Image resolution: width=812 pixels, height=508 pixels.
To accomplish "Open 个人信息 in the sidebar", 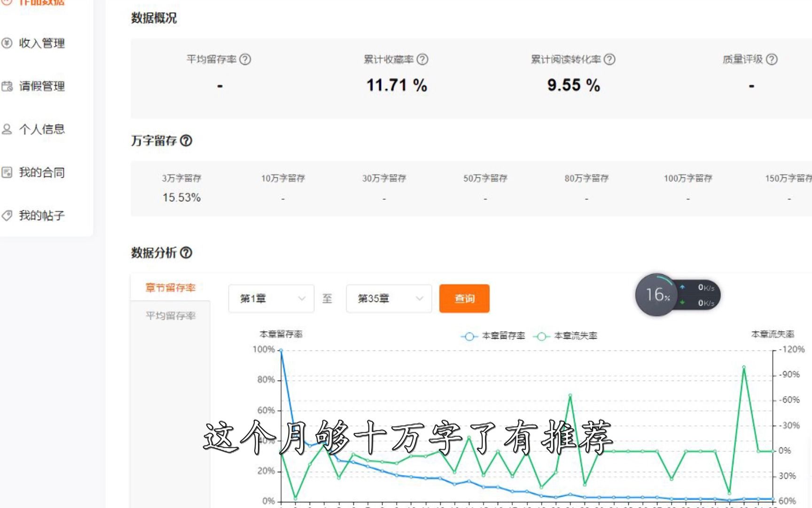I will [x=41, y=129].
